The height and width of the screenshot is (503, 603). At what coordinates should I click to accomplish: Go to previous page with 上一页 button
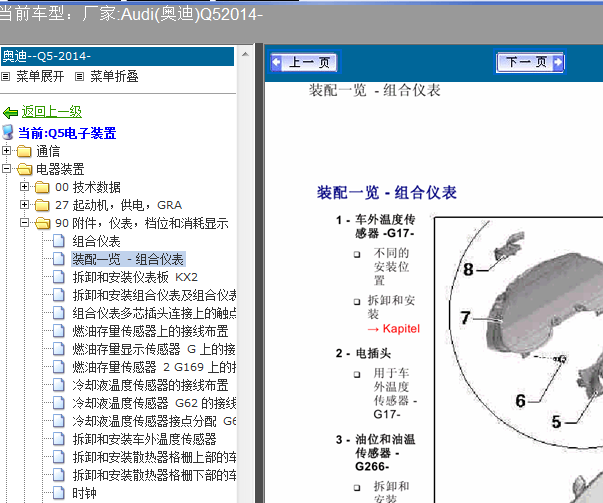click(x=306, y=62)
